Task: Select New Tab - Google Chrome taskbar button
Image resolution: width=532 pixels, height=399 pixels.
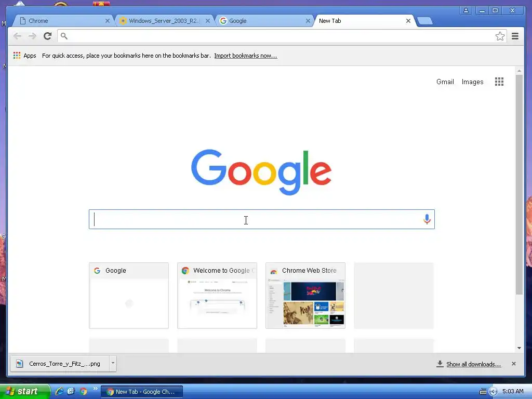Action: [142, 392]
